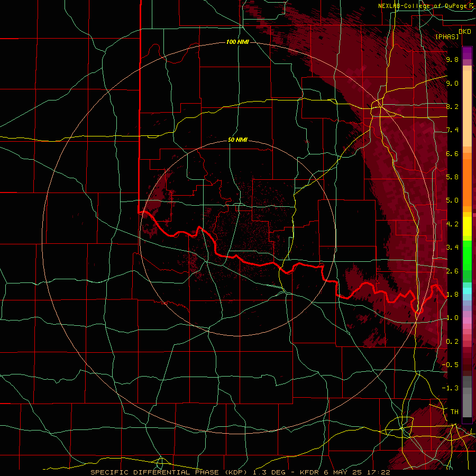476x476 pixels.
Task: Click the 5.0 value on the color scale
Action: click(452, 200)
